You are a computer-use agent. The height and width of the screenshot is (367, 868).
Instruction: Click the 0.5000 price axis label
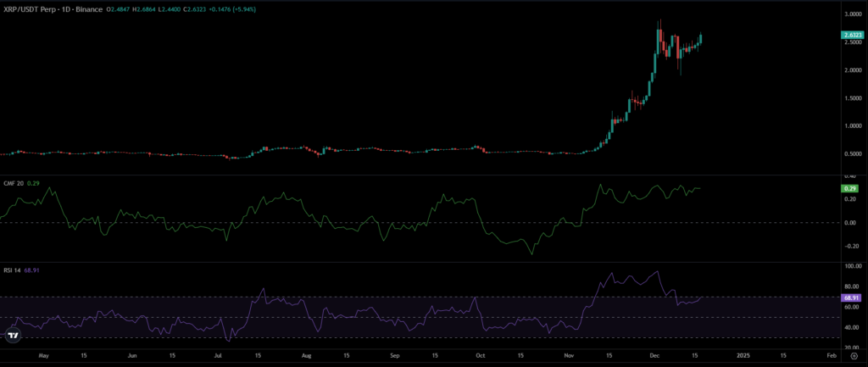[x=853, y=154]
